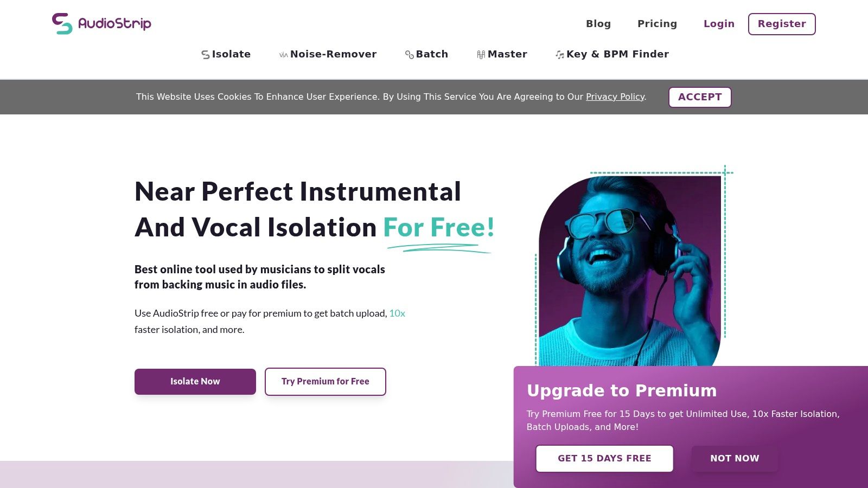Accept the cookie notice

pos(700,97)
